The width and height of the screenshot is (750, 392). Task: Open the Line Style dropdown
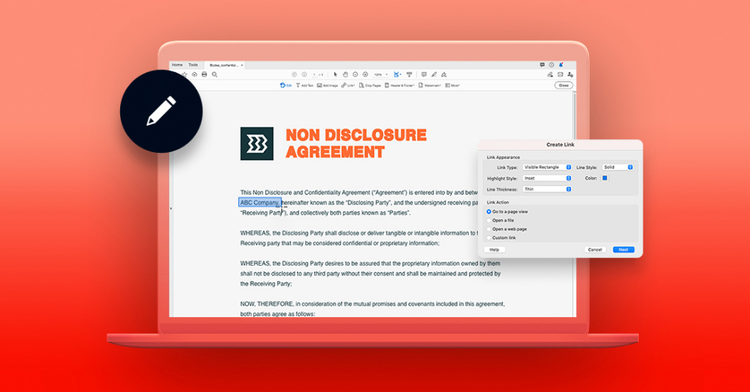(618, 167)
